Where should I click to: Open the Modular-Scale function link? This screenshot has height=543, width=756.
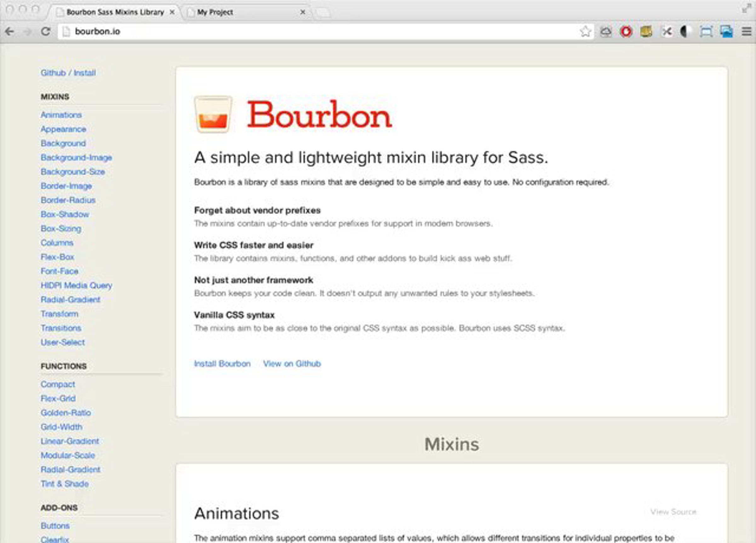point(68,455)
